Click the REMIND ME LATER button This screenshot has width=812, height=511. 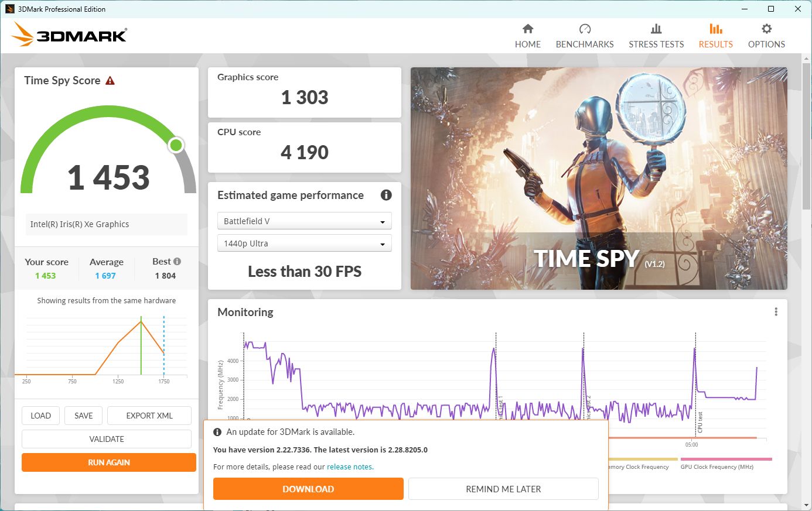coord(503,489)
